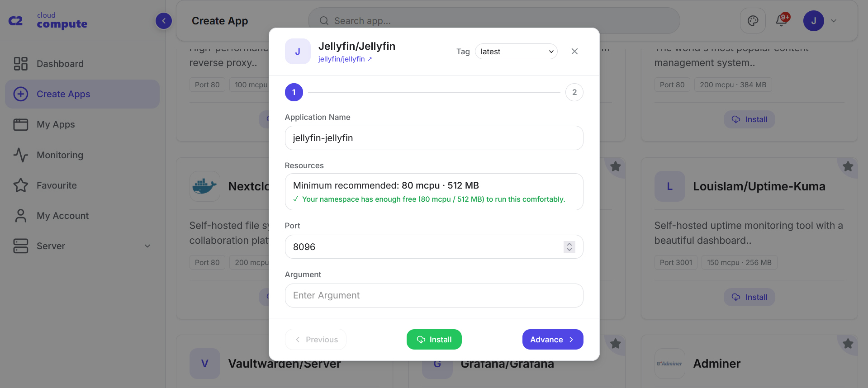Image resolution: width=868 pixels, height=388 pixels.
Task: Open My Apps in the sidebar
Action: click(82, 124)
